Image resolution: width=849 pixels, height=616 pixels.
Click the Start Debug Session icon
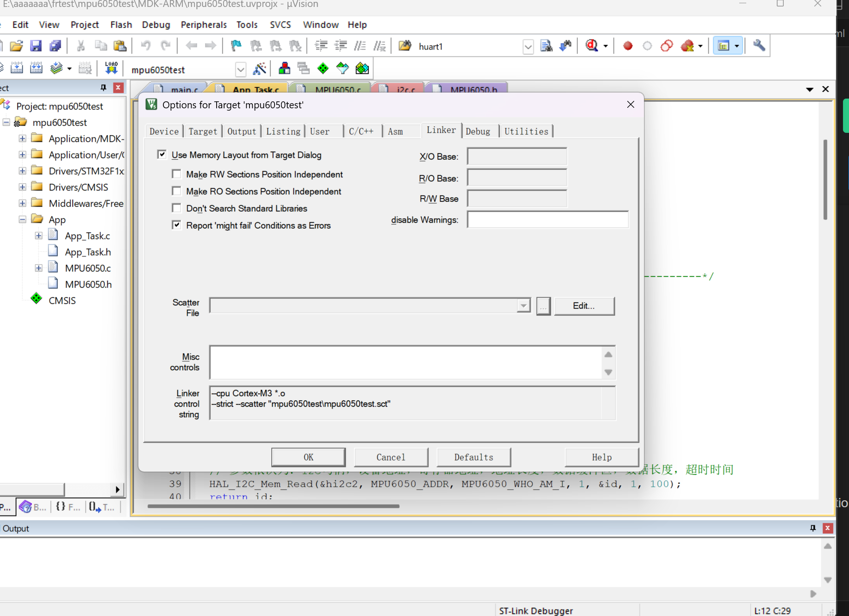point(592,46)
